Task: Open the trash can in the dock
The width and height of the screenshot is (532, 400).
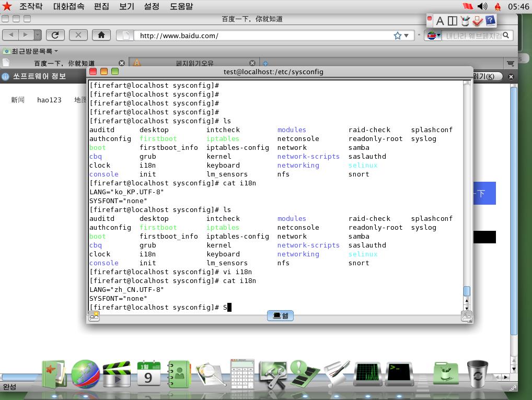Action: pyautogui.click(x=477, y=374)
